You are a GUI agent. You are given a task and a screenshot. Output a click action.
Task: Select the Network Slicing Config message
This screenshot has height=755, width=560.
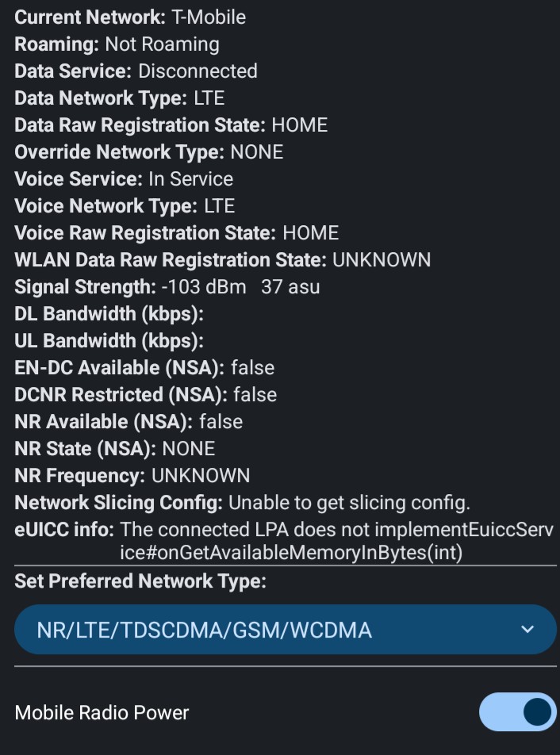coord(242,502)
